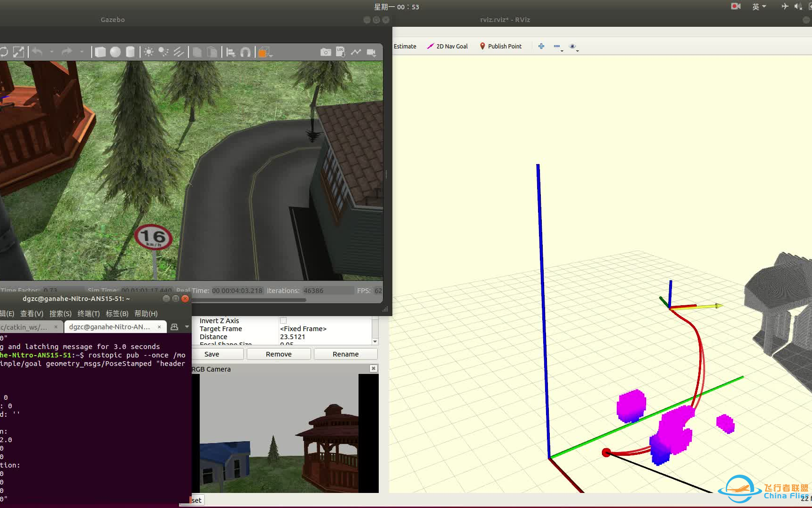Click the Paste icon in Gazebo toolbar
The image size is (812, 508).
click(212, 52)
